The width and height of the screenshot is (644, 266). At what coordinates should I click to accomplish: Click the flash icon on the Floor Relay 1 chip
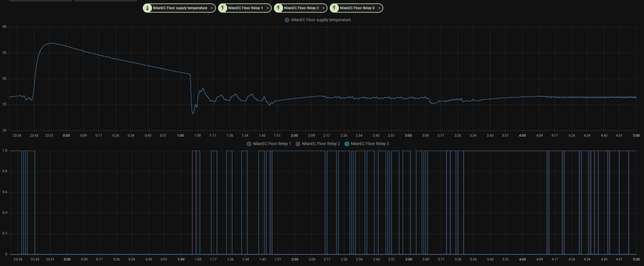tap(223, 8)
